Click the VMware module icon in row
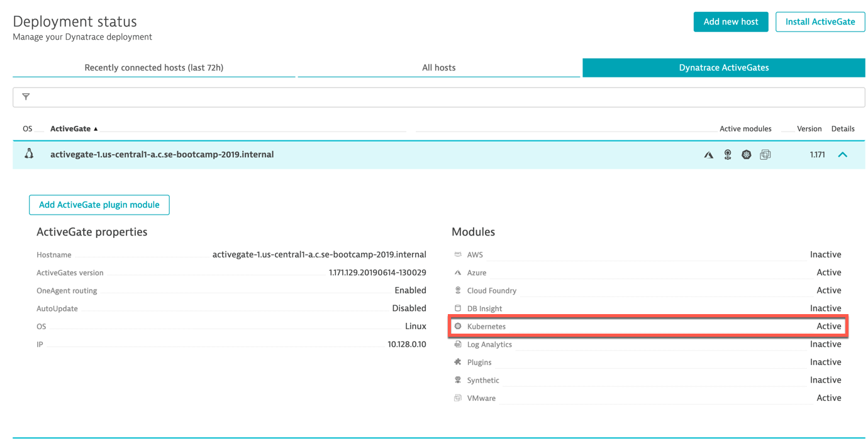The width and height of the screenshot is (868, 440). pyautogui.click(x=765, y=154)
